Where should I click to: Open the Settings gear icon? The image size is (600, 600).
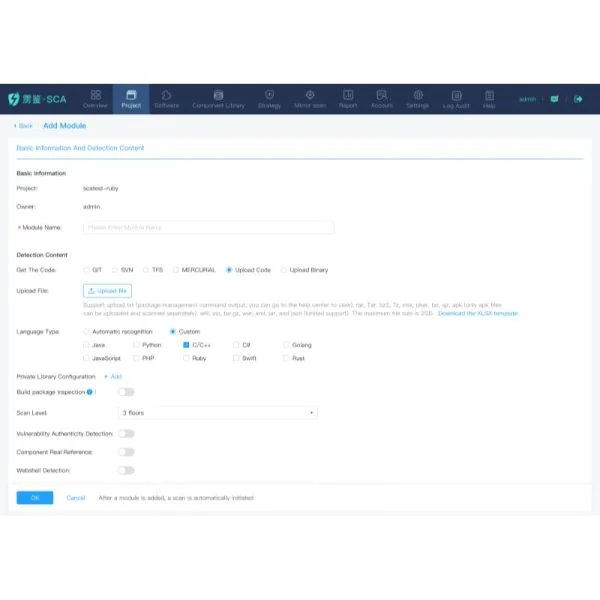pyautogui.click(x=418, y=95)
